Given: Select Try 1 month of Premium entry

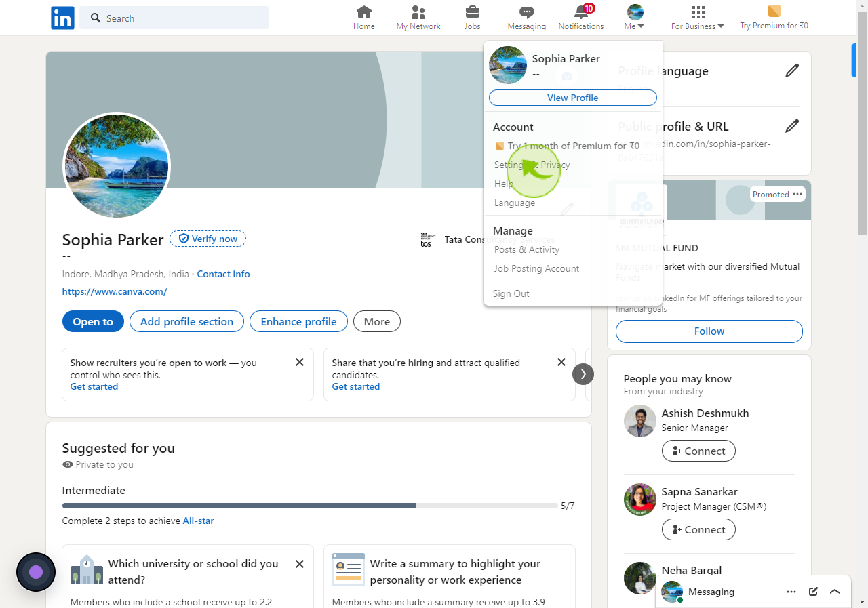Looking at the screenshot, I should tap(567, 146).
